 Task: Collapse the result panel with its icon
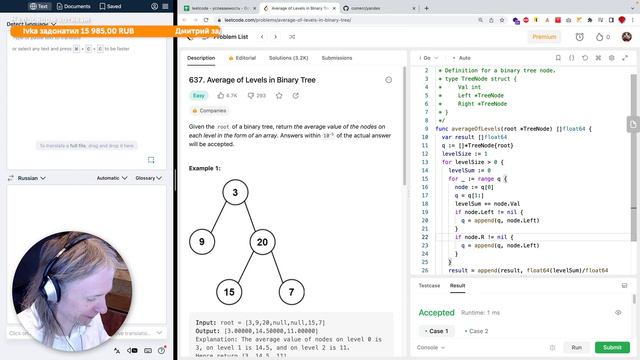click(624, 286)
